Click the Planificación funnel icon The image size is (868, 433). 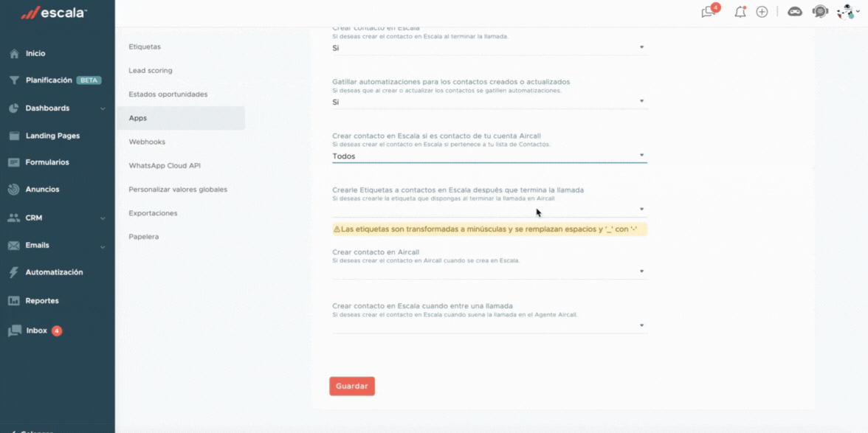pos(15,80)
